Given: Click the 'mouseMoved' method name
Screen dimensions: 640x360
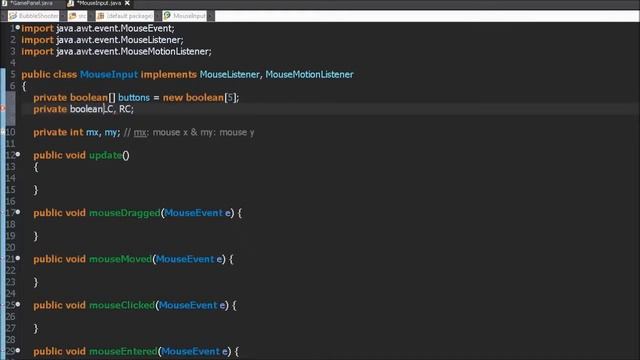Looking at the screenshot, I should point(120,259).
